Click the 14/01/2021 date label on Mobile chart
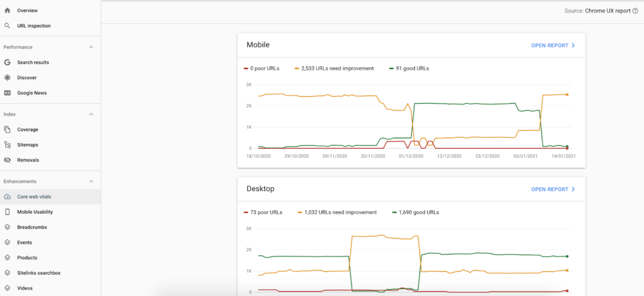 tap(563, 156)
